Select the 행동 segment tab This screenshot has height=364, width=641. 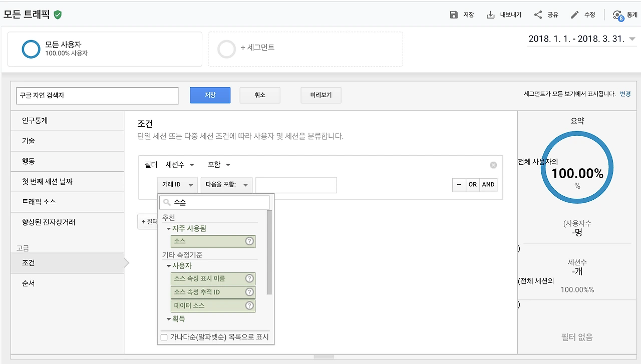pyautogui.click(x=67, y=161)
